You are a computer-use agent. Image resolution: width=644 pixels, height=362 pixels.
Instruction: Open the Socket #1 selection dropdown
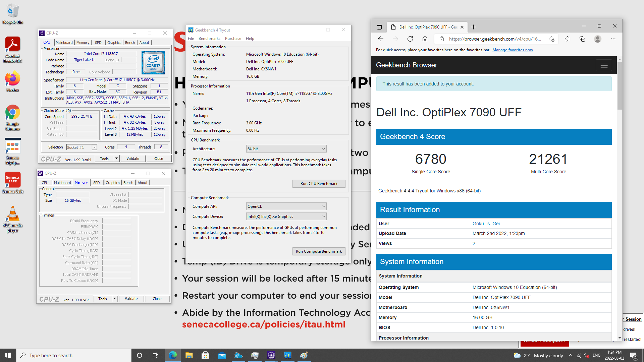click(82, 147)
